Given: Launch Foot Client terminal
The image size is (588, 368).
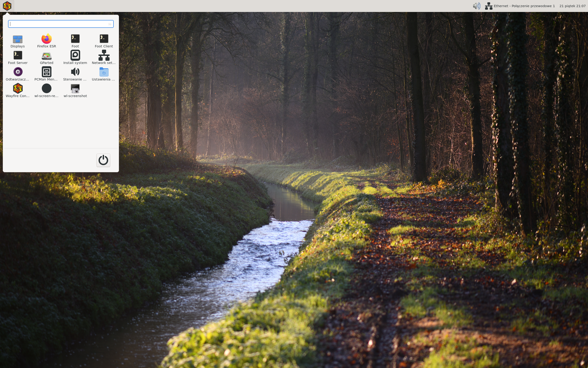Looking at the screenshot, I should coord(104,41).
